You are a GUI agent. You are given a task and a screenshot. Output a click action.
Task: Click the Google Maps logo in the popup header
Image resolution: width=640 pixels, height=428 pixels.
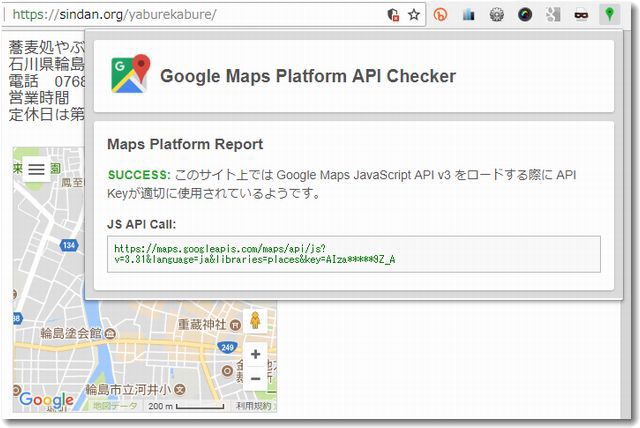[x=131, y=74]
